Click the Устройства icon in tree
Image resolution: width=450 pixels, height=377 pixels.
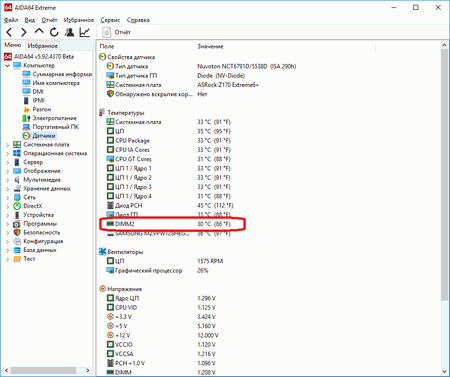(x=17, y=215)
